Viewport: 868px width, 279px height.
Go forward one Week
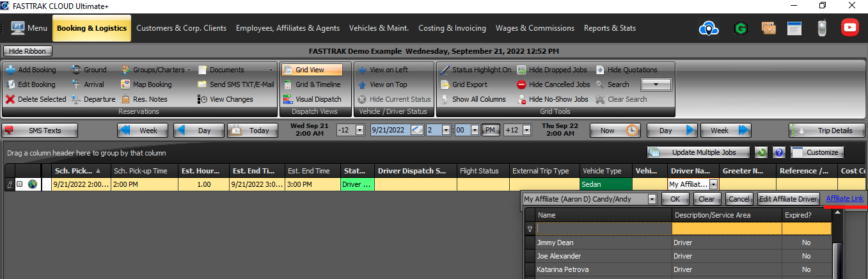tap(726, 131)
